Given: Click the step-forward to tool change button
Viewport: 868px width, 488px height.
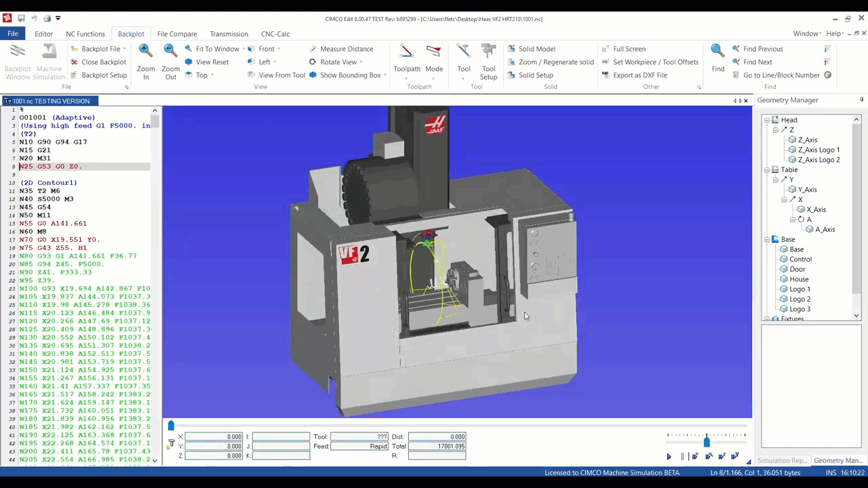Looking at the screenshot, I should tap(735, 457).
